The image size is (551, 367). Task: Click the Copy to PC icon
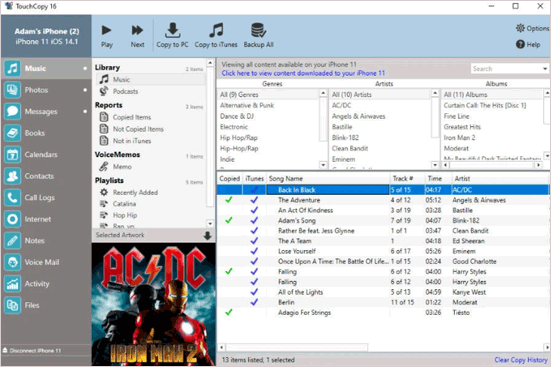[x=172, y=30]
